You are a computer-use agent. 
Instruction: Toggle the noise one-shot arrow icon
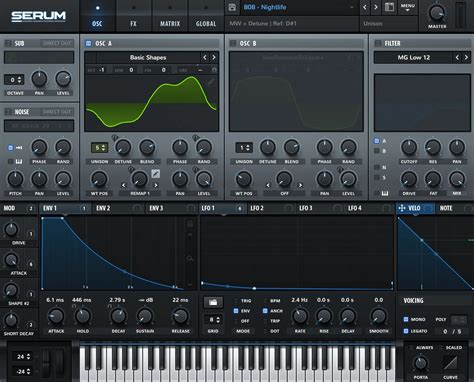[19, 148]
